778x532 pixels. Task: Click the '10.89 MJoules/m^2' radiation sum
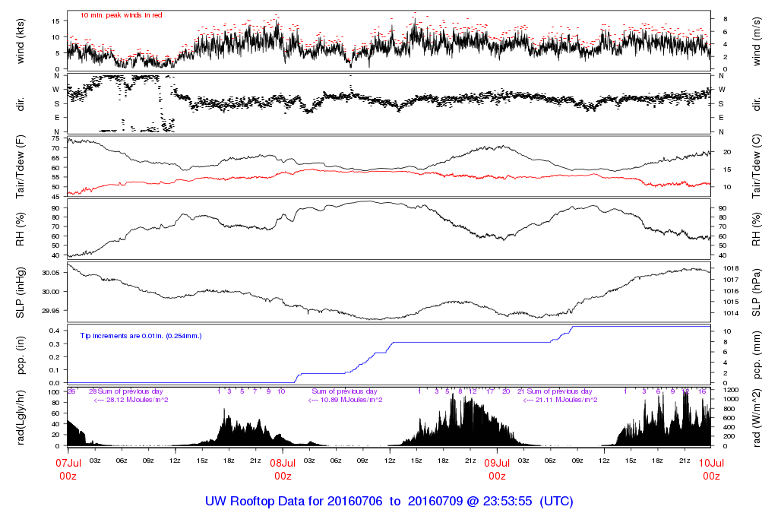pyautogui.click(x=352, y=400)
